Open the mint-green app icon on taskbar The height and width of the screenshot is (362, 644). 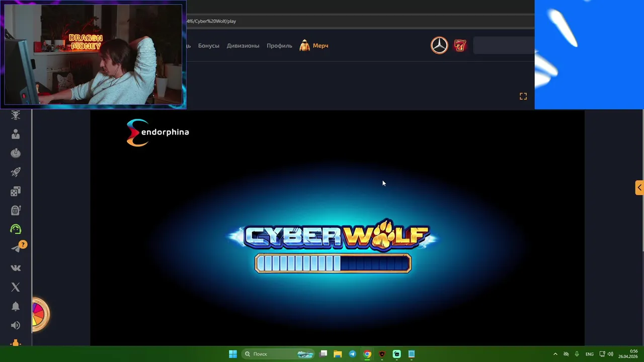[396, 354]
